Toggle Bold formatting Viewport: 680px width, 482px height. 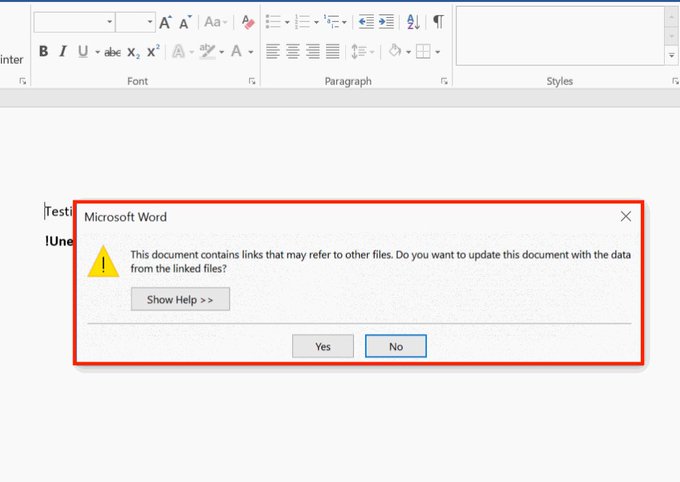tap(43, 52)
